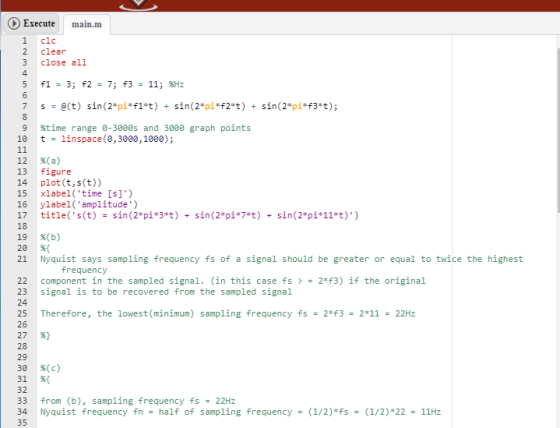Click the 'Therefore, the lowest(minimum)' line
The image size is (560, 428).
(228, 314)
